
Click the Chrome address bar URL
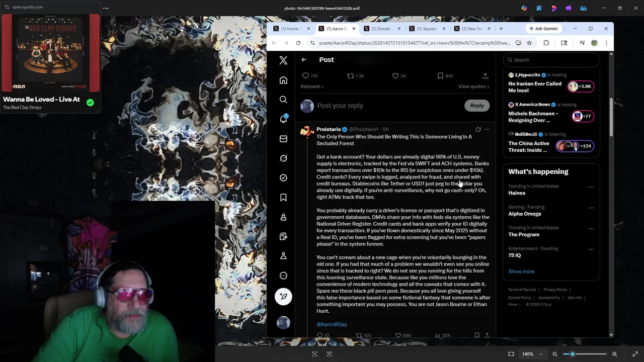pos(415,43)
